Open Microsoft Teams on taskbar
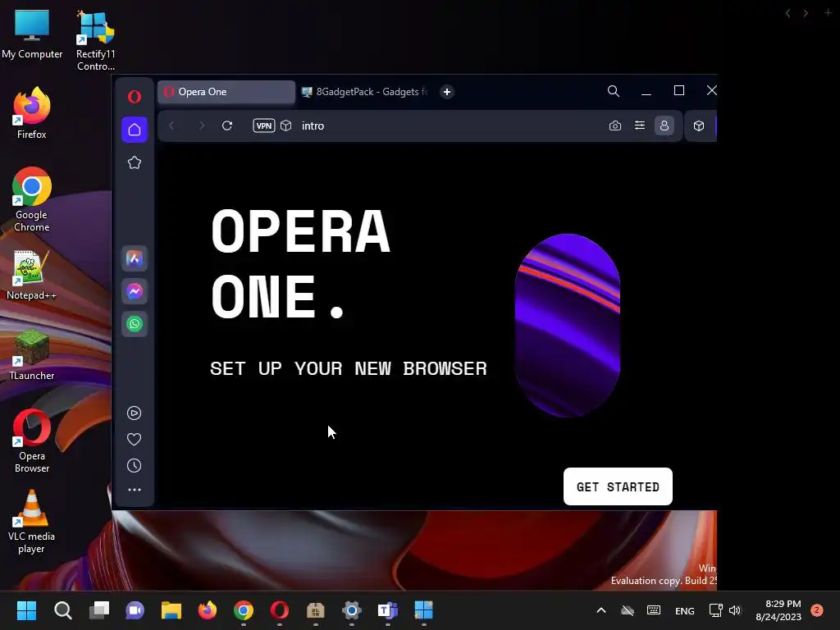This screenshot has height=630, width=840. [x=388, y=609]
